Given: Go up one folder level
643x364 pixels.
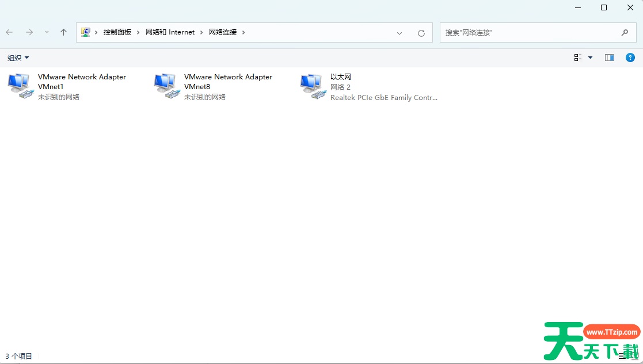Looking at the screenshot, I should (x=63, y=32).
